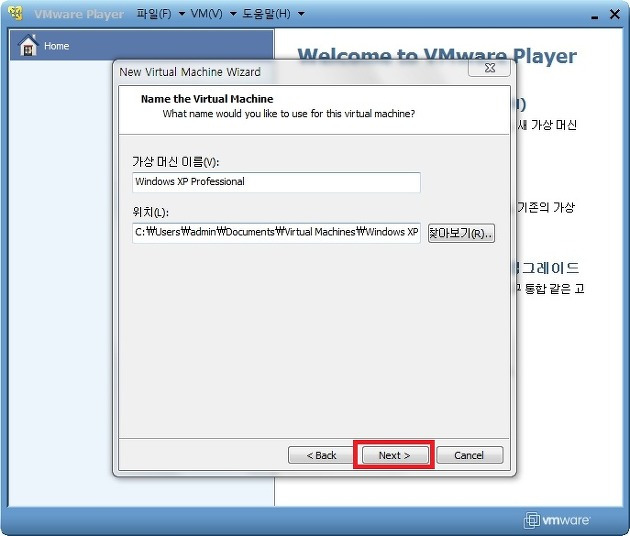Click the 위치(L) location path field
This screenshot has width=630, height=536.
276,233
